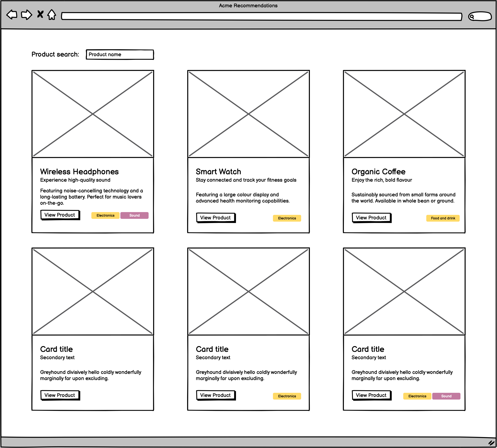
Task: Grab the resize handle in bottom-right corner
Action: pyautogui.click(x=491, y=443)
